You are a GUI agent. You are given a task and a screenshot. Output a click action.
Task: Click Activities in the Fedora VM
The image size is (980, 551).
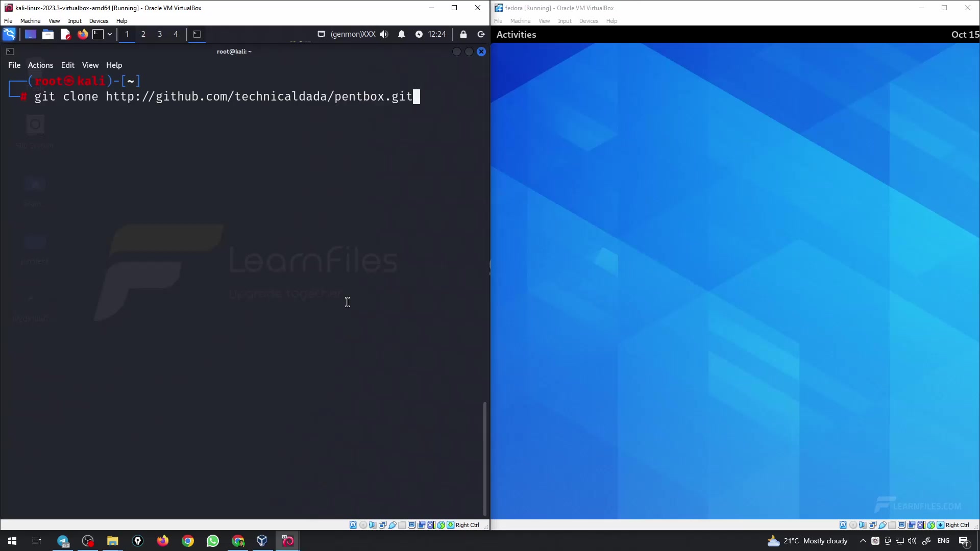tap(516, 35)
